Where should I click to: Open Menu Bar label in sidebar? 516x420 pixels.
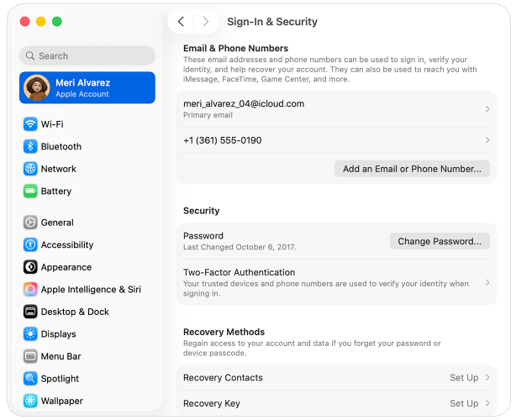61,356
